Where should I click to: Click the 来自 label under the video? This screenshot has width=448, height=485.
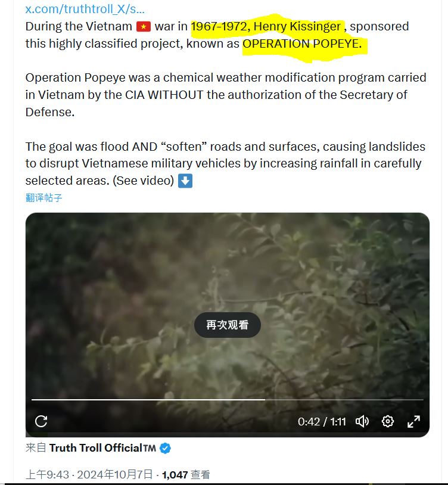point(36,448)
